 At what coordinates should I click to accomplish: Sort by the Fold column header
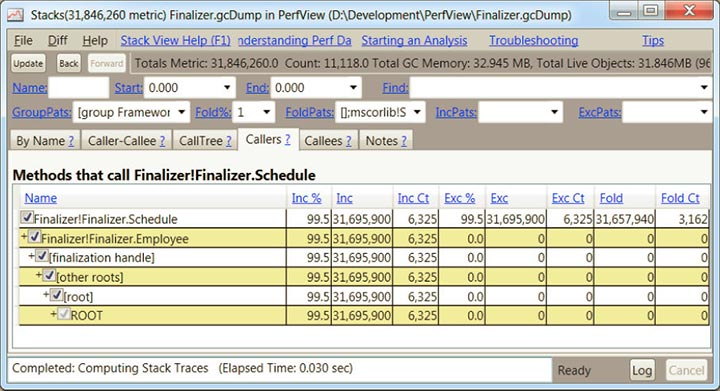611,198
